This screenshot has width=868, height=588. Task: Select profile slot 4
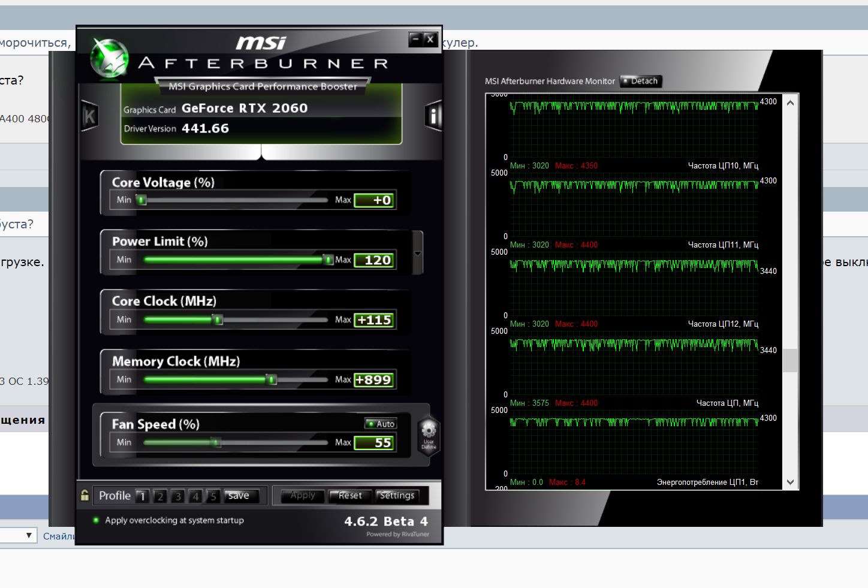[x=195, y=496]
